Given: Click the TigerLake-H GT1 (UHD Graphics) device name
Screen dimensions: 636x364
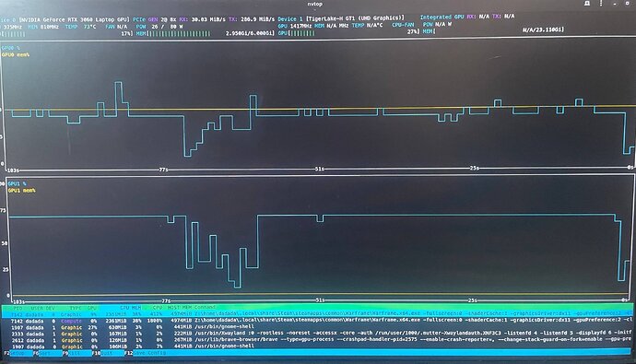Looking at the screenshot, I should [355, 18].
